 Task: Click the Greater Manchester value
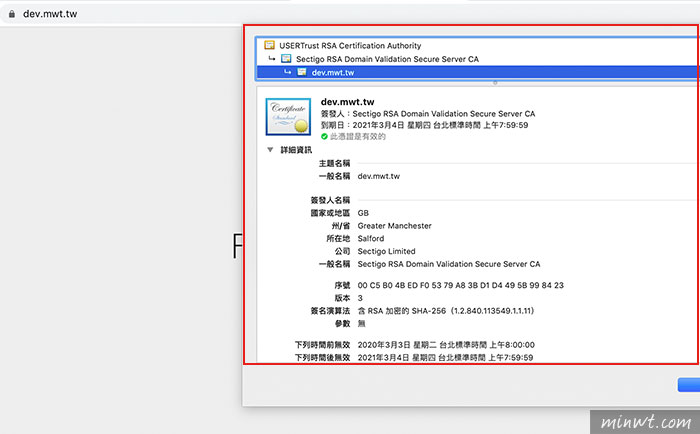pyautogui.click(x=395, y=226)
